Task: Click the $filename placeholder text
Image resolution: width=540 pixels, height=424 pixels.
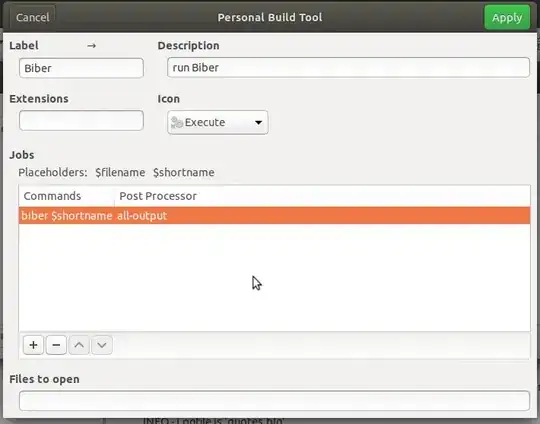Action: click(x=120, y=172)
